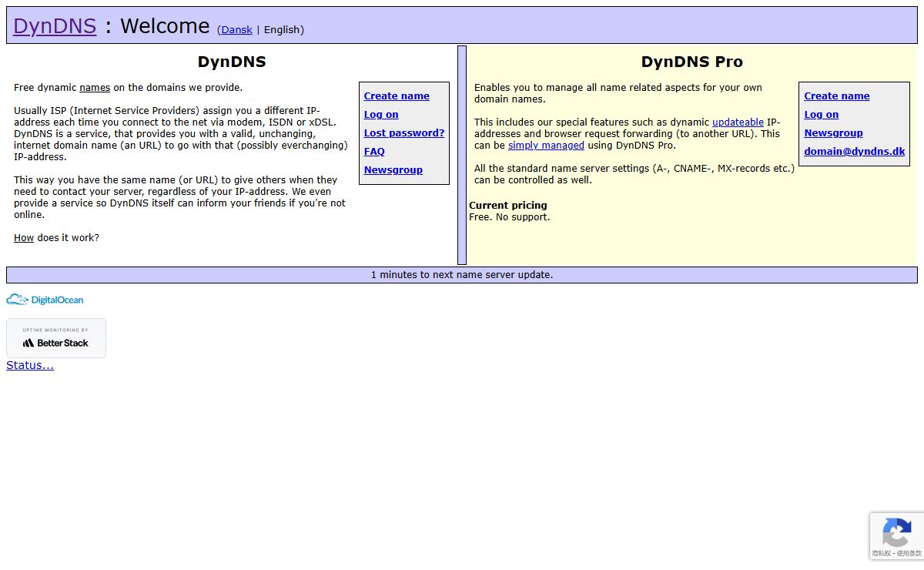Click the name server update status bar text

462,274
